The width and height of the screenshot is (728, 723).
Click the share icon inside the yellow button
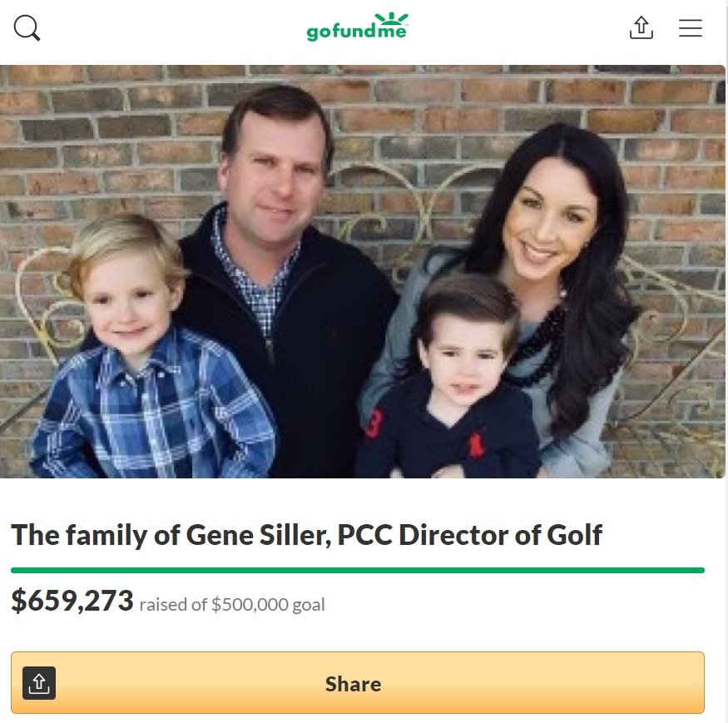(x=39, y=683)
